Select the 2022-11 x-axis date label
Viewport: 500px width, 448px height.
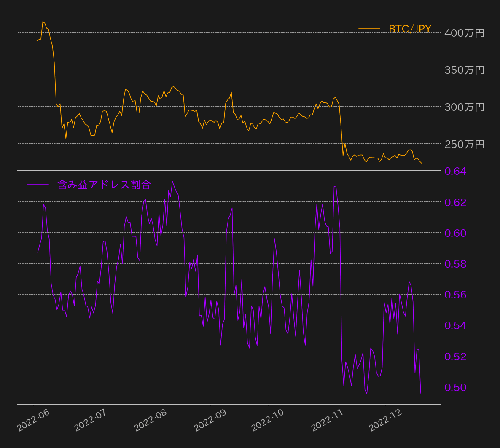coord(328,420)
